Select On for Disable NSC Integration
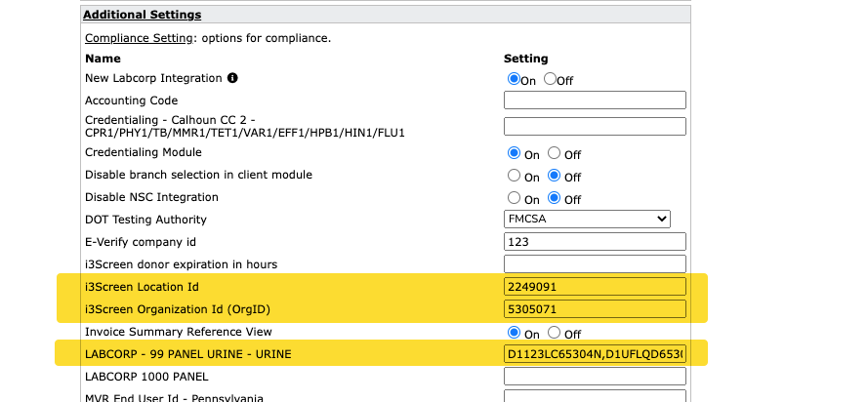 click(514, 197)
